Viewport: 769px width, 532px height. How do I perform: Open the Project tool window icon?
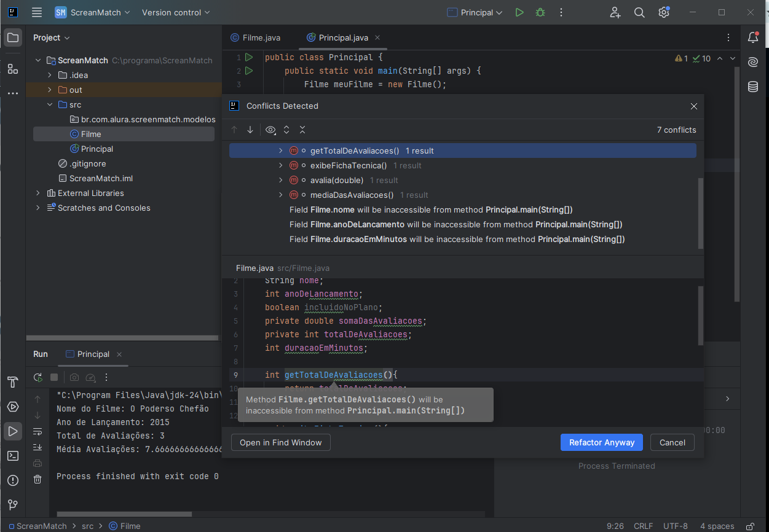pyautogui.click(x=13, y=37)
